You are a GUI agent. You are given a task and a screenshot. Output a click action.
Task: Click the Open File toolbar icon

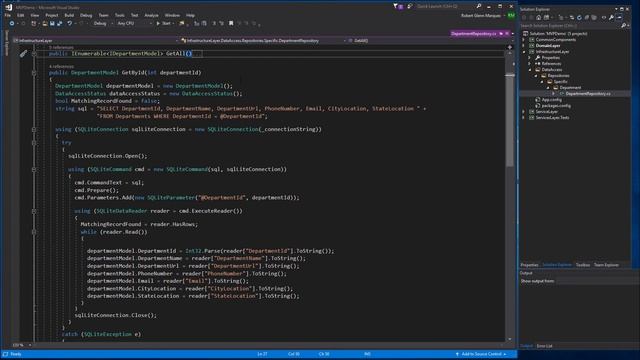pos(44,24)
